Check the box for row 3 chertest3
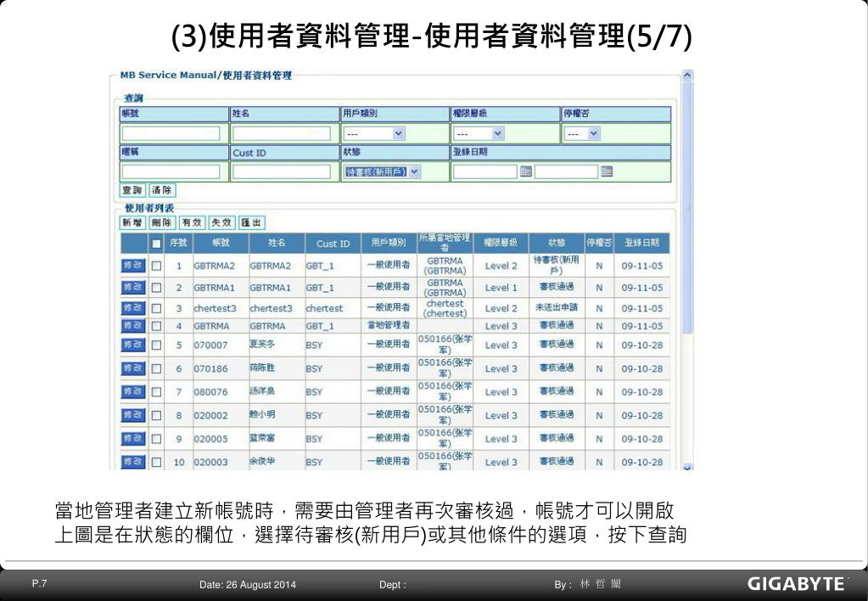The height and width of the screenshot is (601, 868). click(x=157, y=308)
